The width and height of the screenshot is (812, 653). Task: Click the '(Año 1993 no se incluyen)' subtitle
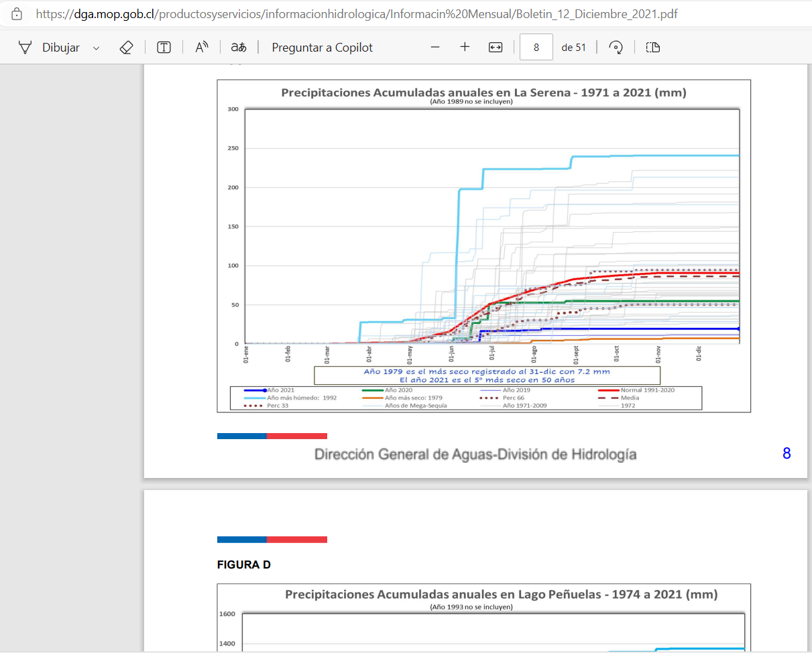tap(471, 607)
